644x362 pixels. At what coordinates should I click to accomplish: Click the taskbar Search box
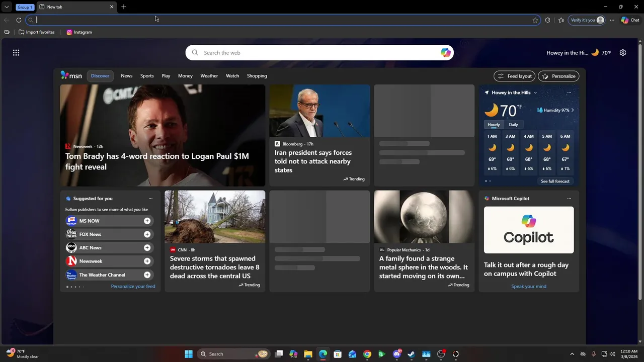coord(234,354)
